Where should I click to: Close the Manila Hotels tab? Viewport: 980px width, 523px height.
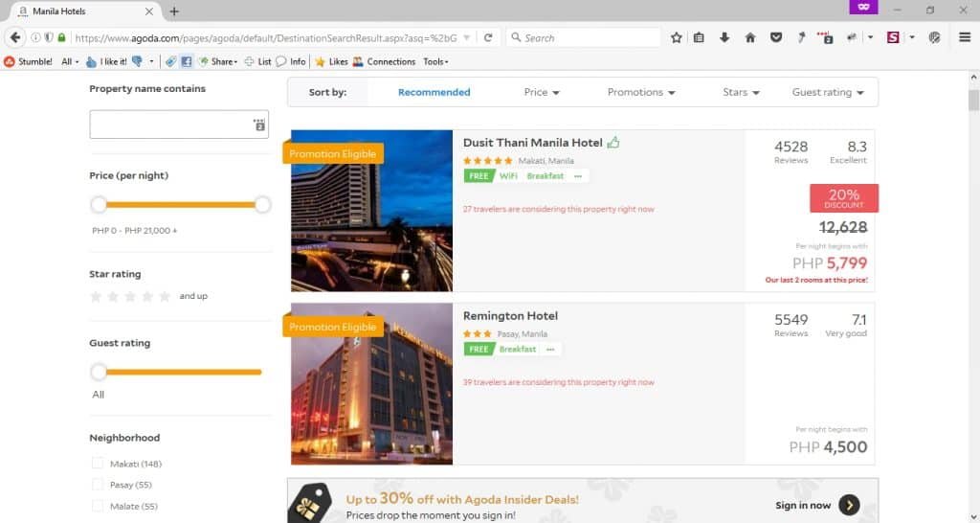pos(148,11)
